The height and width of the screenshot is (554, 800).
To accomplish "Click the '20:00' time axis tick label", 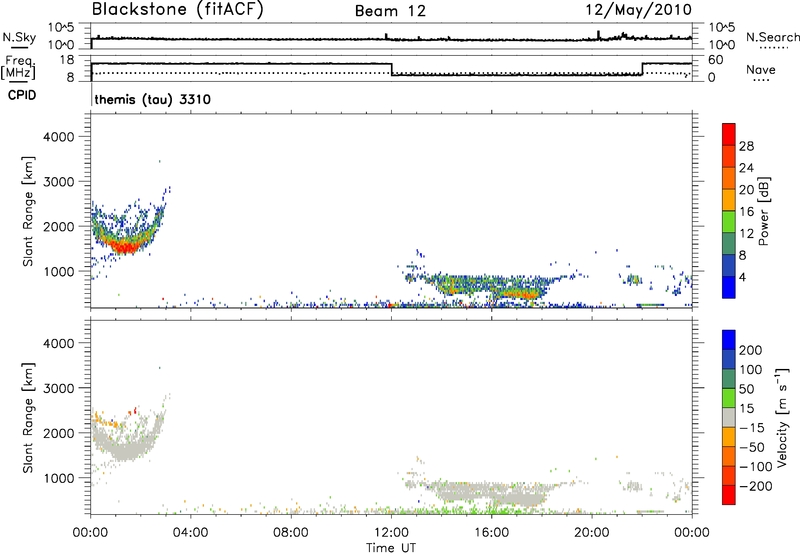I will point(591,533).
